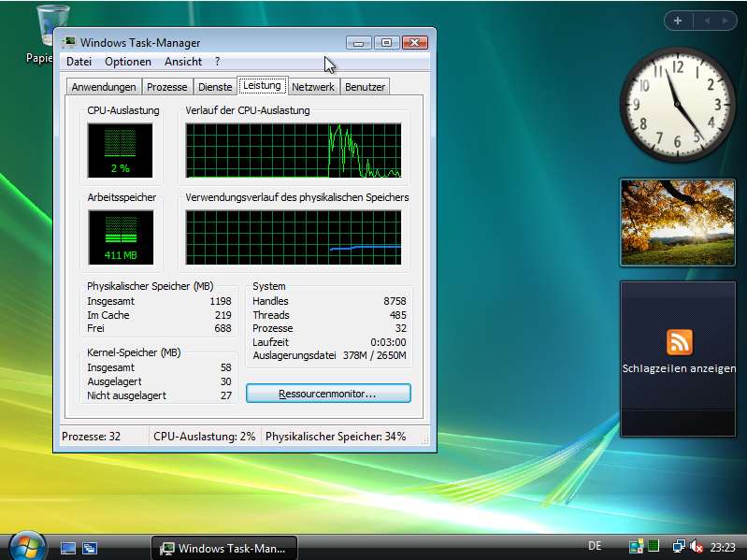Click the network connection tray icon

678,546
